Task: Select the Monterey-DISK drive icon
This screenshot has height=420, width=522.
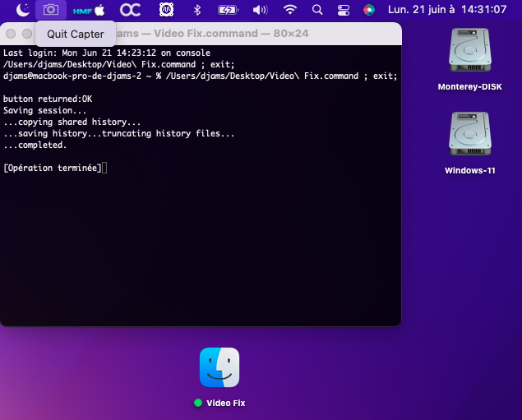Action: pos(469,50)
